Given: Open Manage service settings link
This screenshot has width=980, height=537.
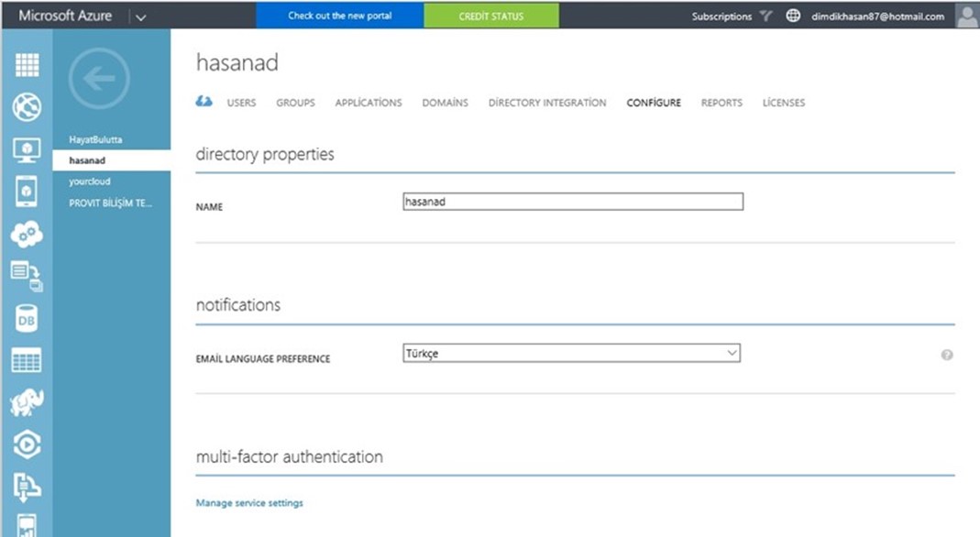Looking at the screenshot, I should [x=249, y=503].
